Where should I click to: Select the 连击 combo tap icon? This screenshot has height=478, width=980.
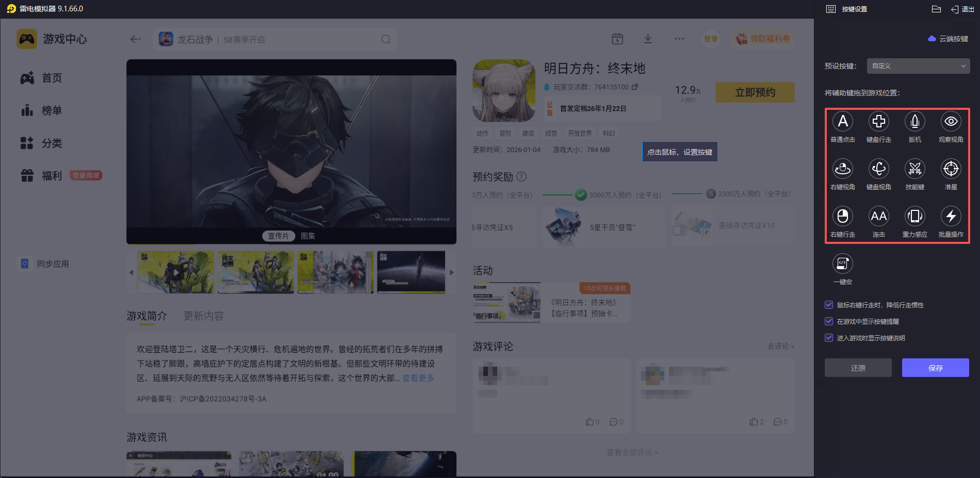coord(879,216)
